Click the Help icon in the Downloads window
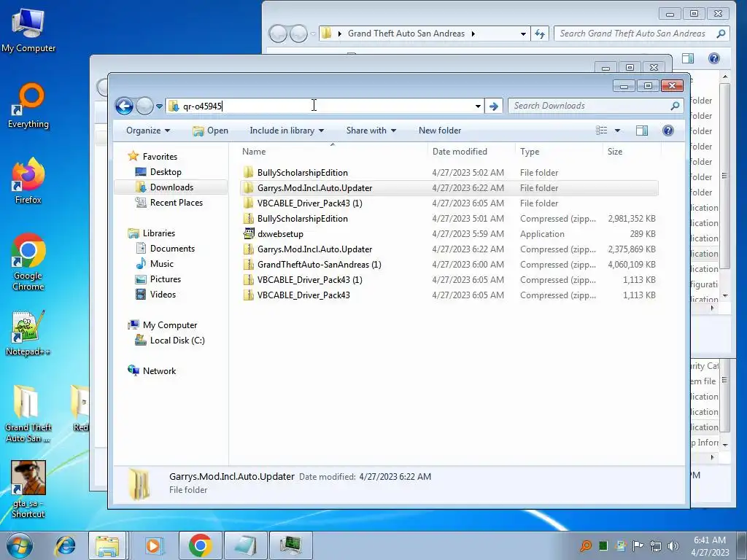Screen dimensions: 747x560 [668, 131]
